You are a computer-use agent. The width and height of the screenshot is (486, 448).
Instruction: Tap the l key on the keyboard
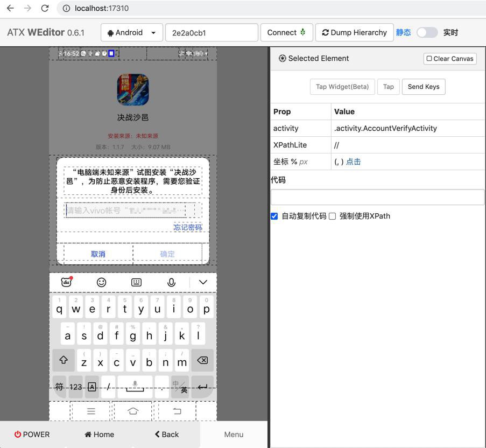tap(199, 334)
